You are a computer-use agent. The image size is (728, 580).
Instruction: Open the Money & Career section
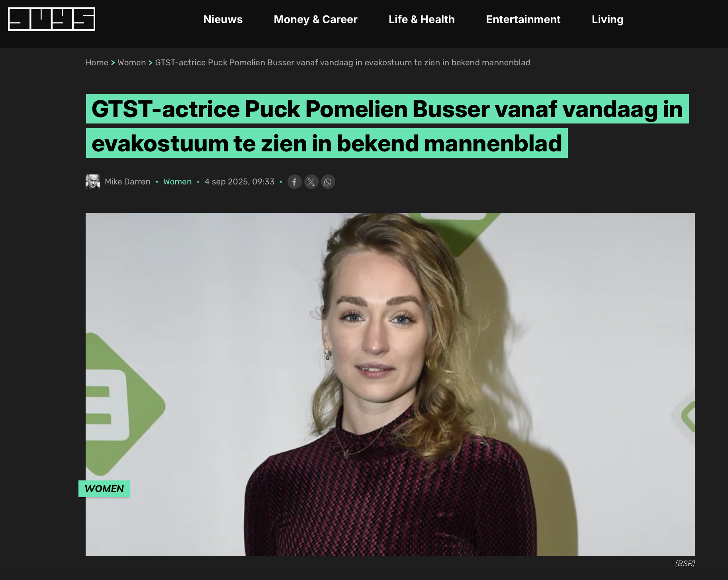coord(315,20)
